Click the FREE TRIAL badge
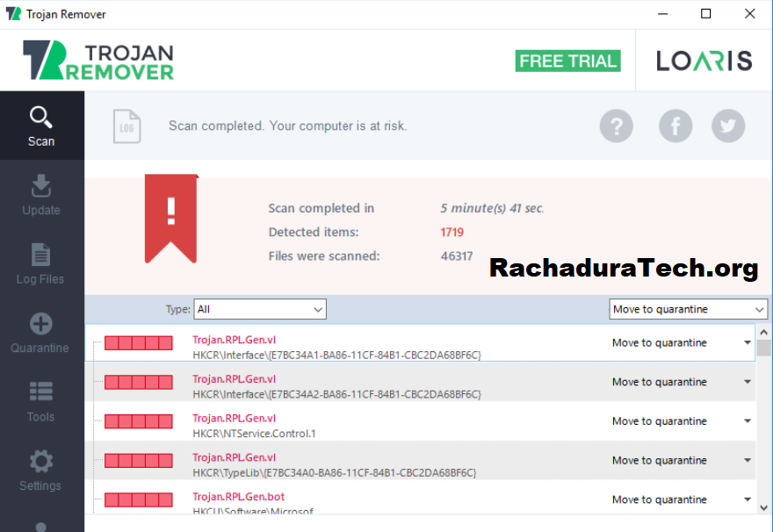The height and width of the screenshot is (532, 773). click(x=567, y=61)
